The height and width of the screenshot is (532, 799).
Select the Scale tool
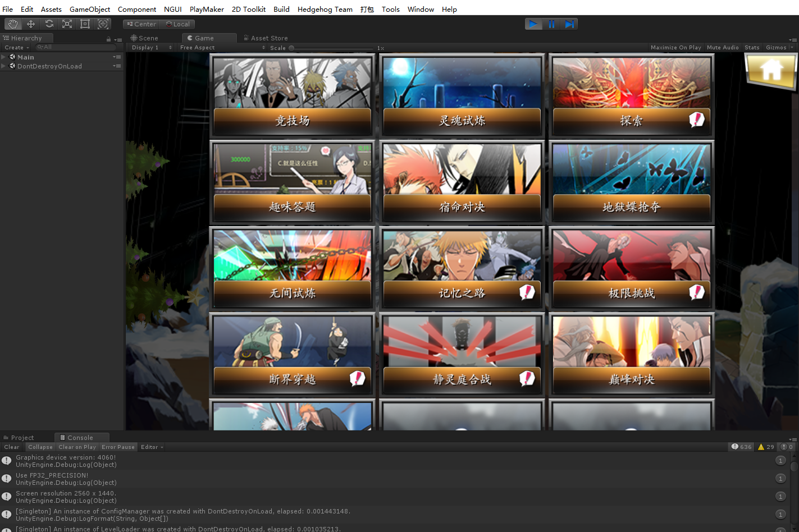pos(67,24)
